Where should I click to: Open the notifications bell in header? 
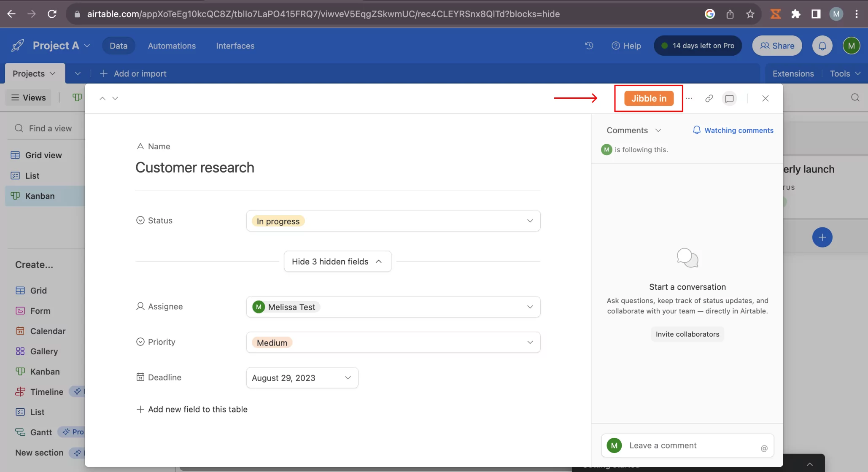822,46
